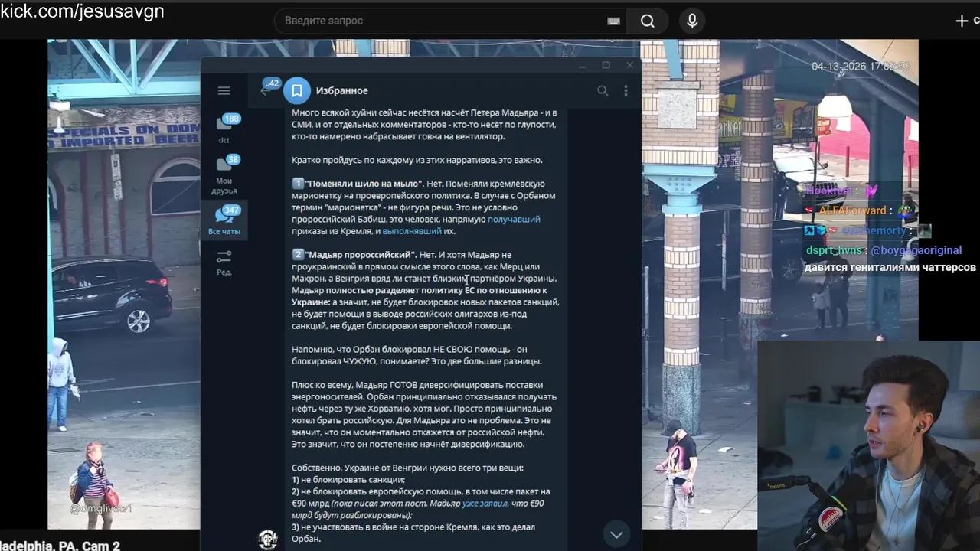Click the chat title Избранное
This screenshot has height=551, width=980.
342,91
